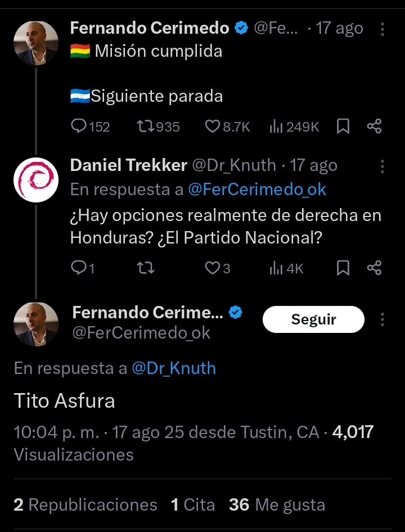View analytics for 249K views tweet
Screen dimensions: 405x532
[x=276, y=127]
